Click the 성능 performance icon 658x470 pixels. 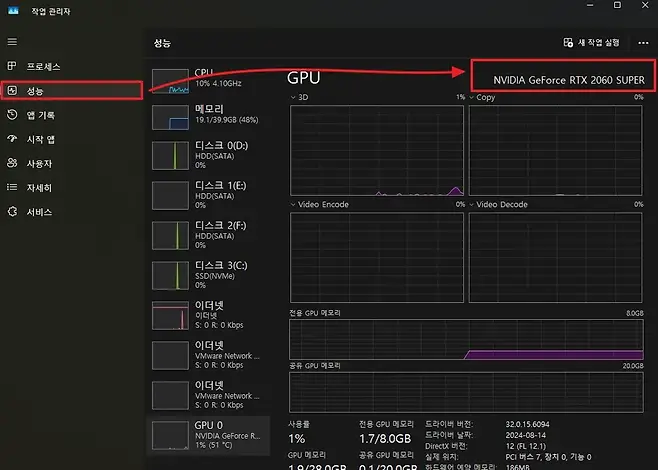point(12,90)
